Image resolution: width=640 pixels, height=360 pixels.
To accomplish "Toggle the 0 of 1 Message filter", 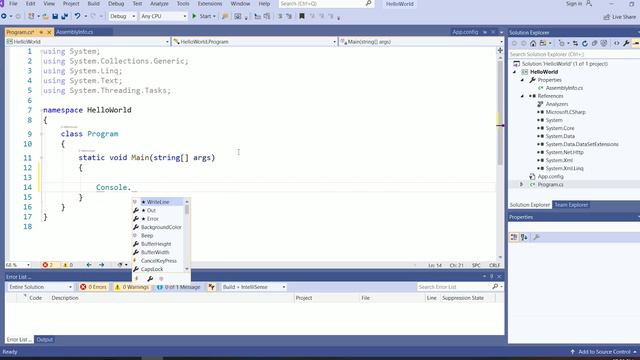I will coord(178,287).
